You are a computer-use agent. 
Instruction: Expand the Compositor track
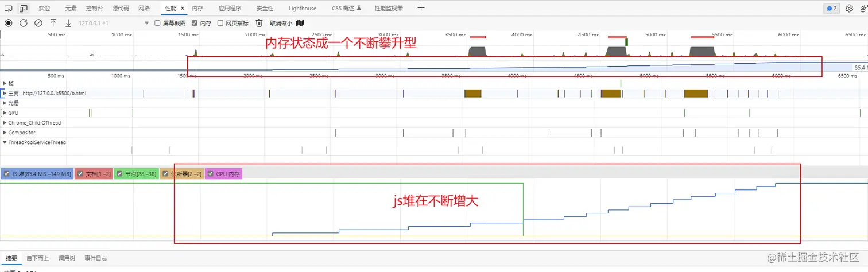coord(5,133)
